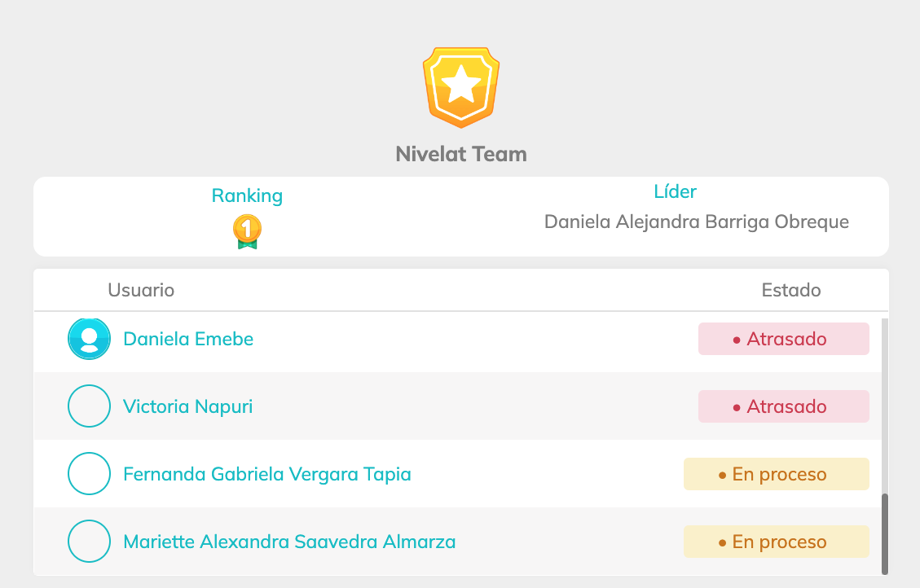Click the gold star shield team badge
The height and width of the screenshot is (588, 920).
(x=460, y=87)
